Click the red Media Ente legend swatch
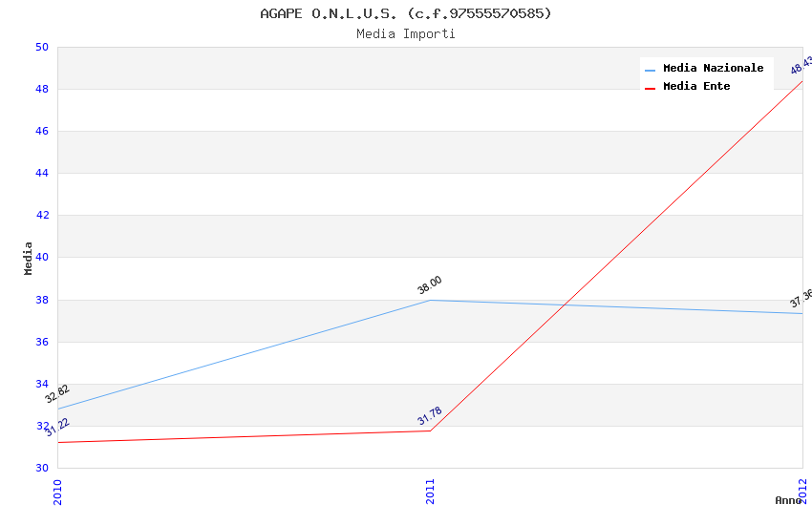This screenshot has width=812, height=525. click(650, 88)
